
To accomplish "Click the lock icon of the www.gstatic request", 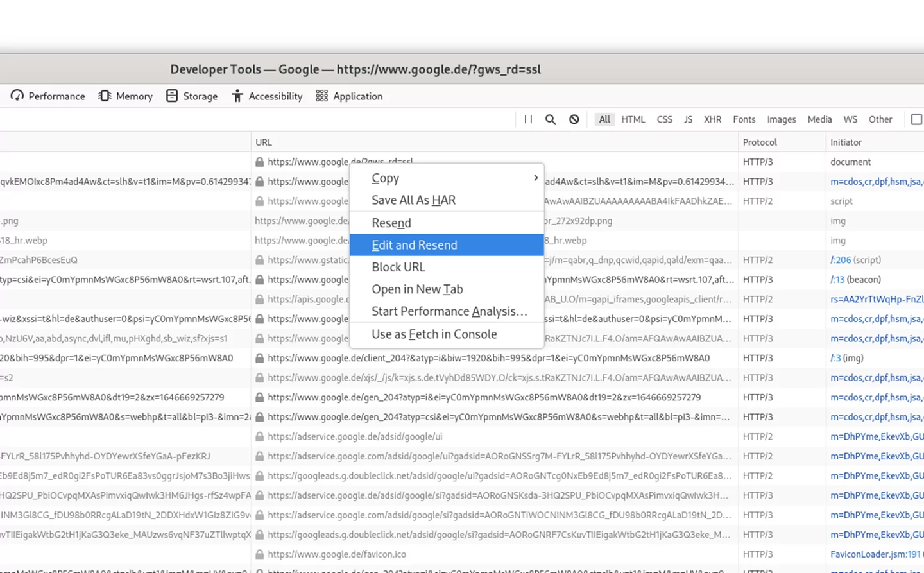I will [260, 260].
